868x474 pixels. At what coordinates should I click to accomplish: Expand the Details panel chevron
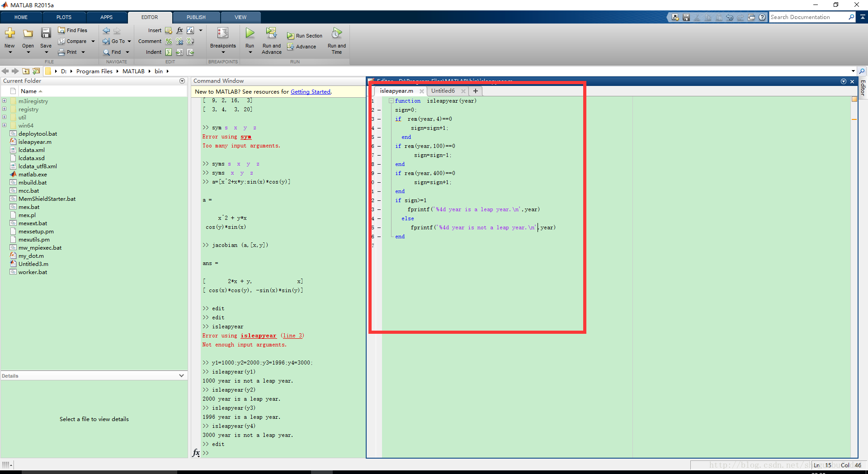click(x=181, y=376)
